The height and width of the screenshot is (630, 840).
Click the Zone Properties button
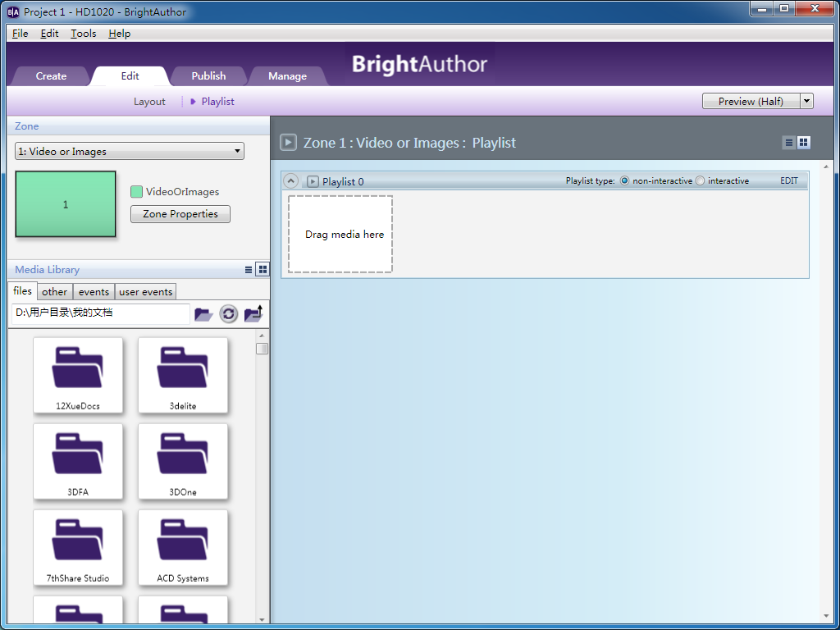point(180,214)
